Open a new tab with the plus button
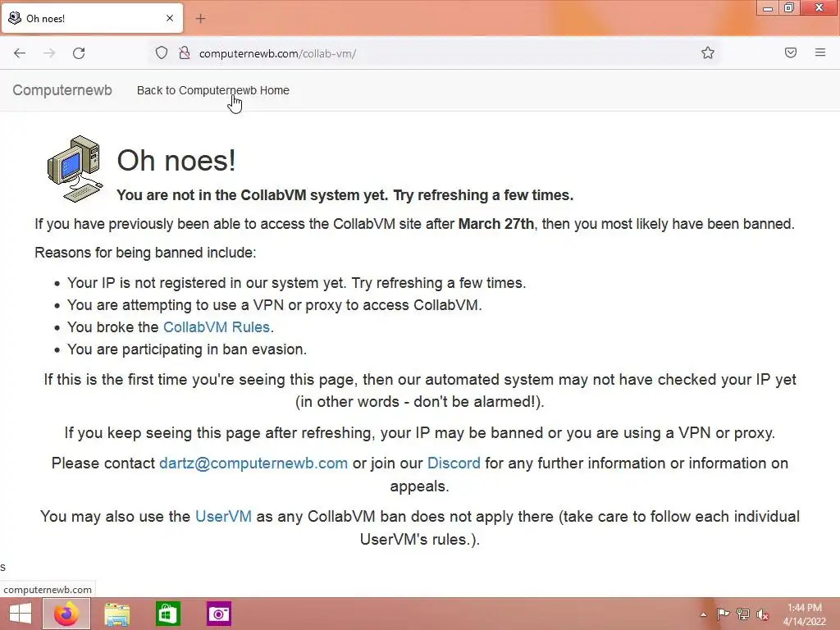 coord(200,19)
